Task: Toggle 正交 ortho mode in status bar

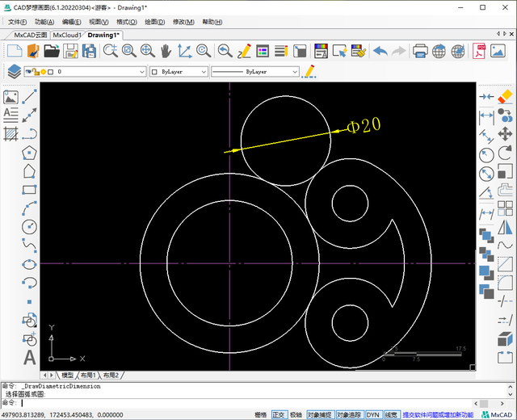Action: point(279,414)
